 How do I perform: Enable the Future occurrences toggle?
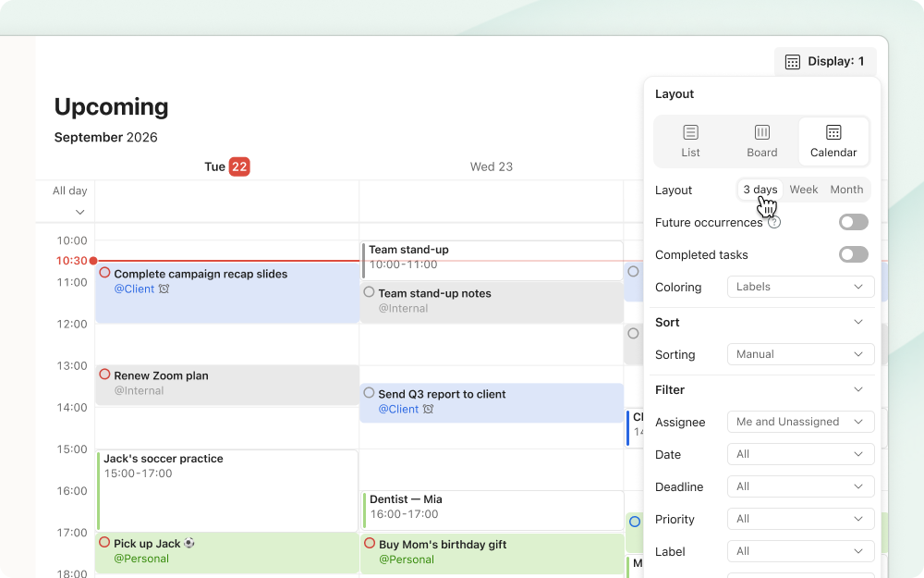pos(853,222)
